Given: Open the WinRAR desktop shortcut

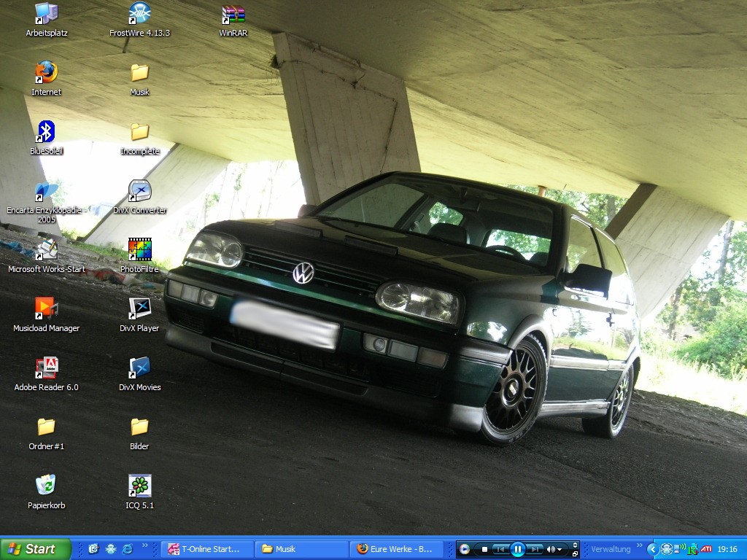Looking at the screenshot, I should point(233,20).
